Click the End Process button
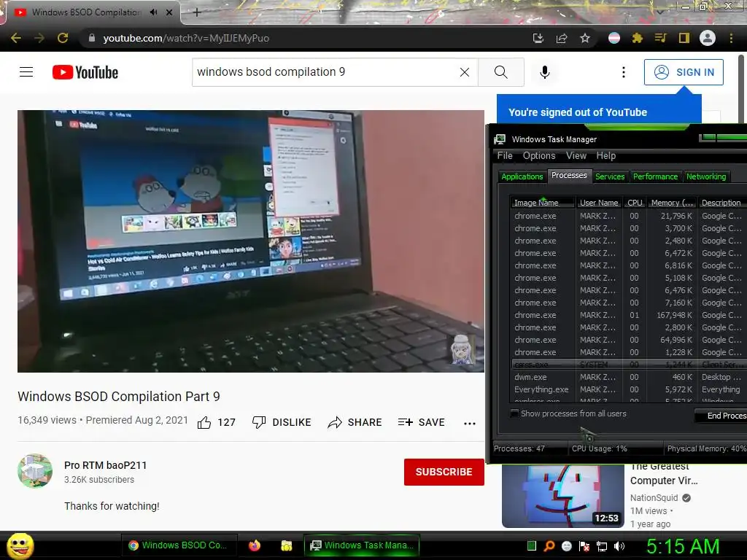 coord(721,416)
